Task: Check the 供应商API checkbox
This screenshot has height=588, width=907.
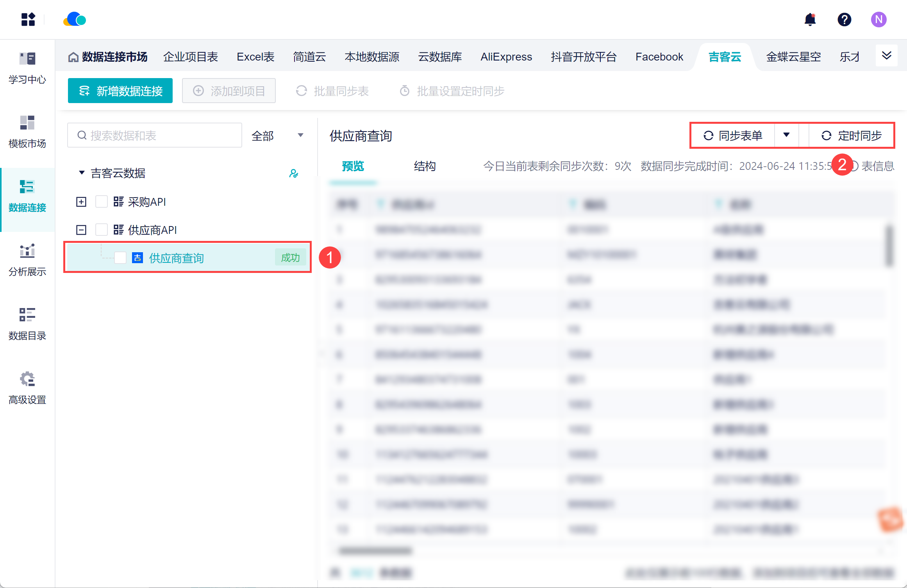Action: coord(102,230)
